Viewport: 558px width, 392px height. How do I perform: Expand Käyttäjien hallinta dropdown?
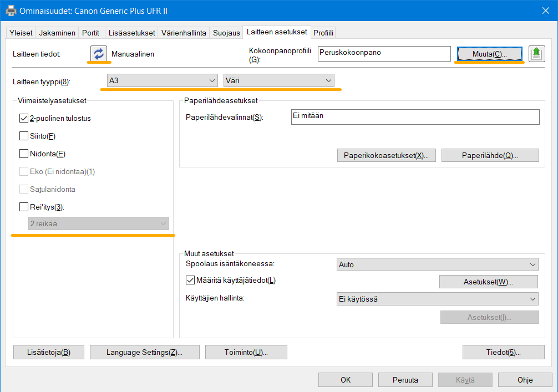437,299
